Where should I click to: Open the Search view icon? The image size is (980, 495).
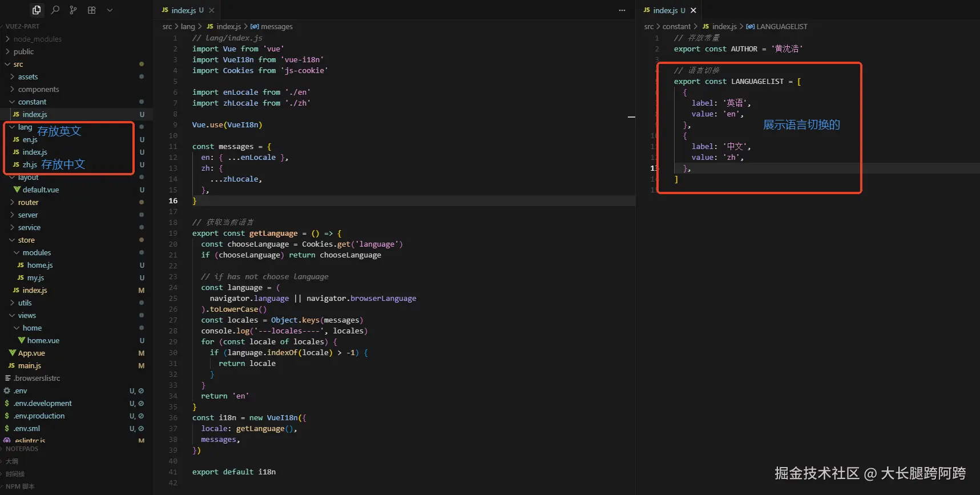(55, 10)
